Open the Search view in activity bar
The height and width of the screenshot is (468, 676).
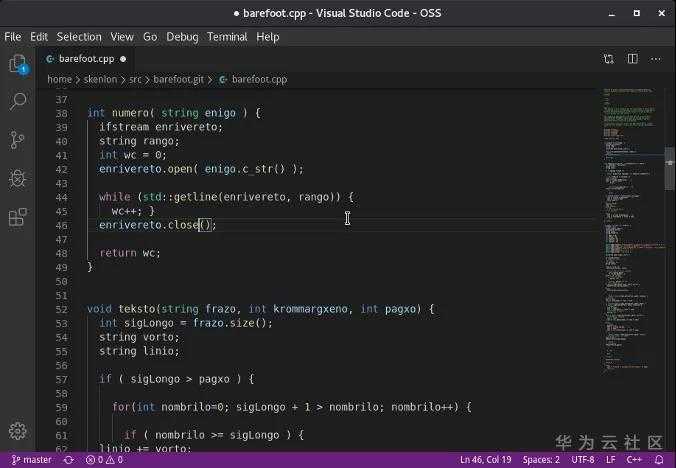(x=18, y=102)
